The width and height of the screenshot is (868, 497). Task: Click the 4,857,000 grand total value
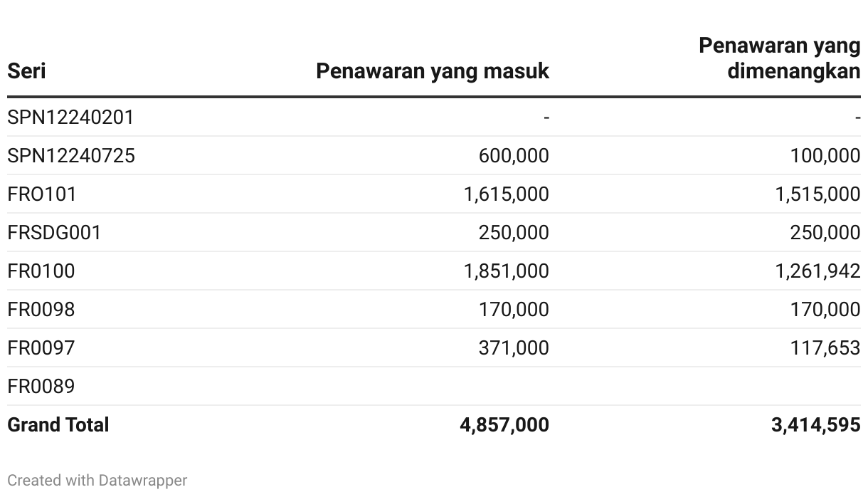tap(504, 425)
